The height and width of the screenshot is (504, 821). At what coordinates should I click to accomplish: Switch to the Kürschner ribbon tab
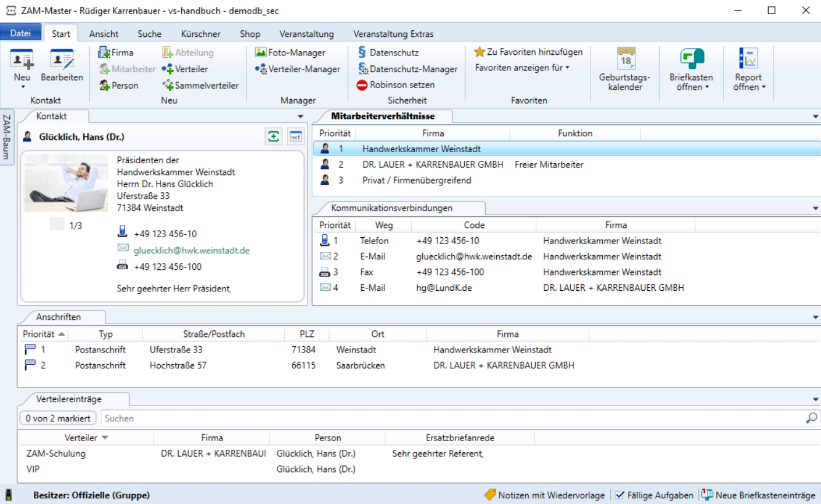[200, 34]
